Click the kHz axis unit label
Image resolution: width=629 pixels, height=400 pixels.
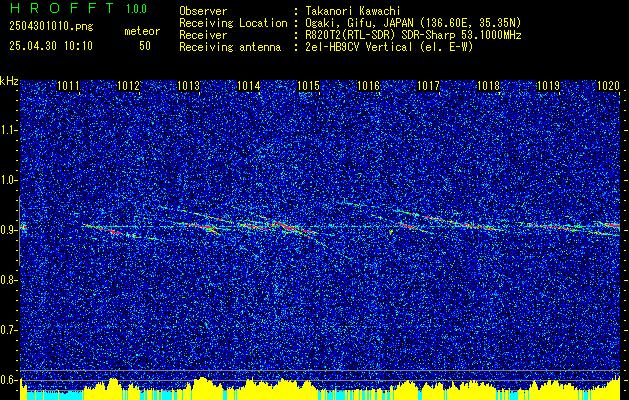click(x=9, y=81)
